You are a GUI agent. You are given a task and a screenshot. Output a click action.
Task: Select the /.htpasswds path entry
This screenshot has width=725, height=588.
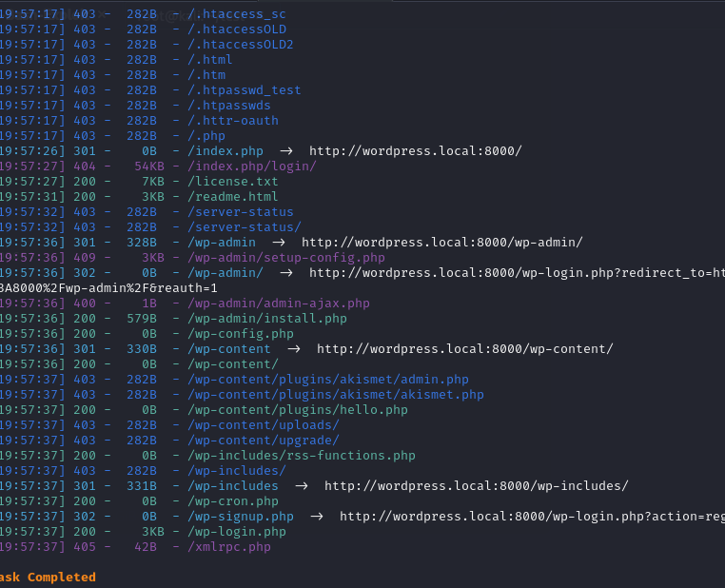pos(229,106)
